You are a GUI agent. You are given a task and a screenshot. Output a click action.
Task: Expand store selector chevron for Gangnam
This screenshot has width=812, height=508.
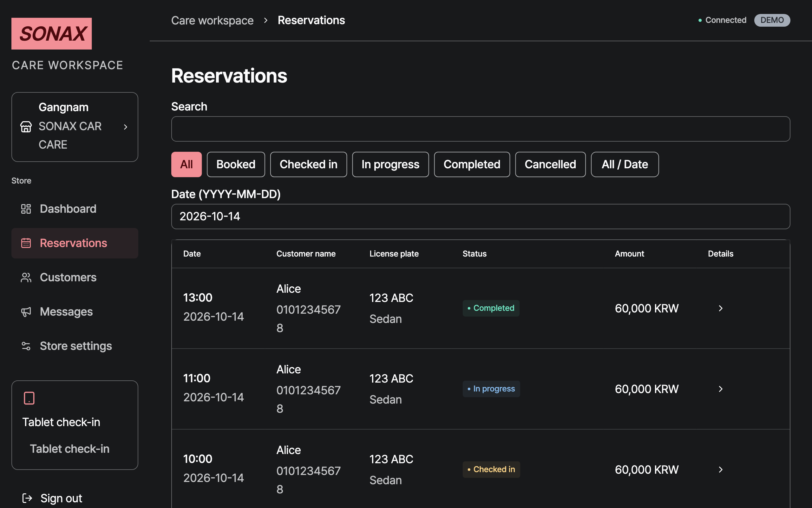[x=126, y=127]
